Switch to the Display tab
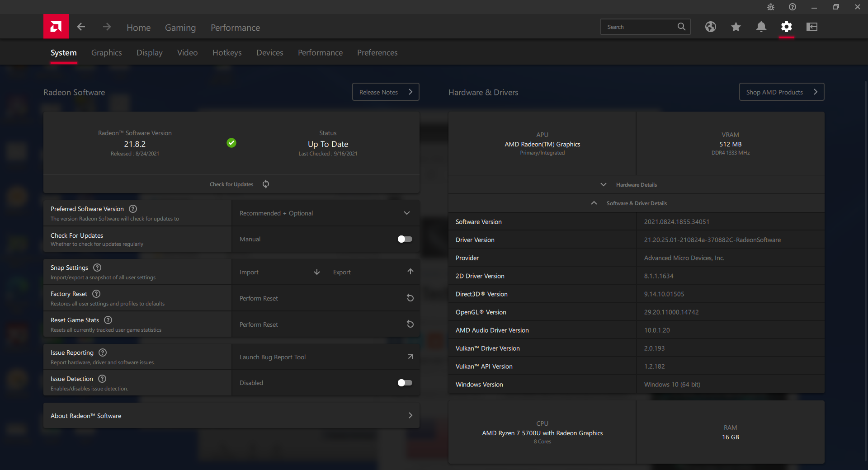868x470 pixels. [x=150, y=52]
